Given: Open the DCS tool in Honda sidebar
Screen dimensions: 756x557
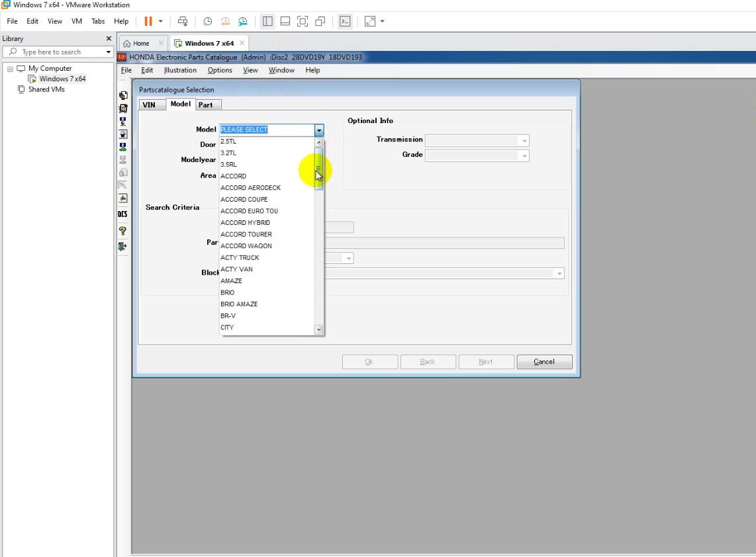Looking at the screenshot, I should (x=123, y=214).
